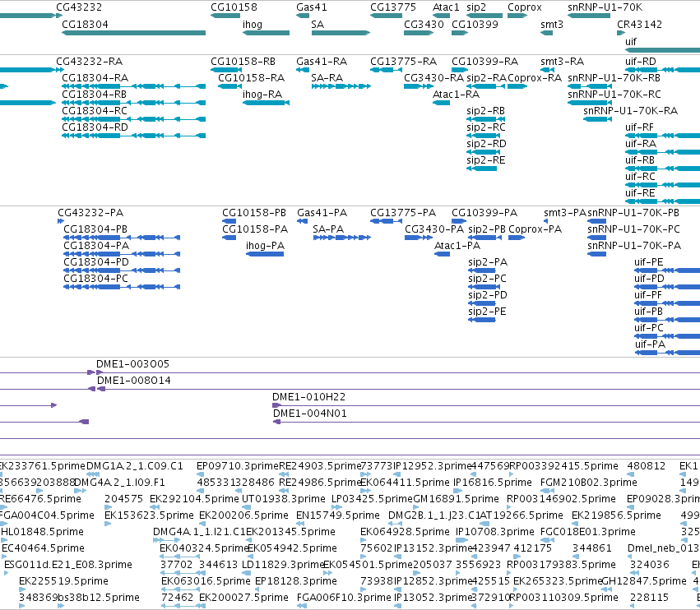
Task: Select the CG18304 gene feature bar
Action: click(x=133, y=33)
